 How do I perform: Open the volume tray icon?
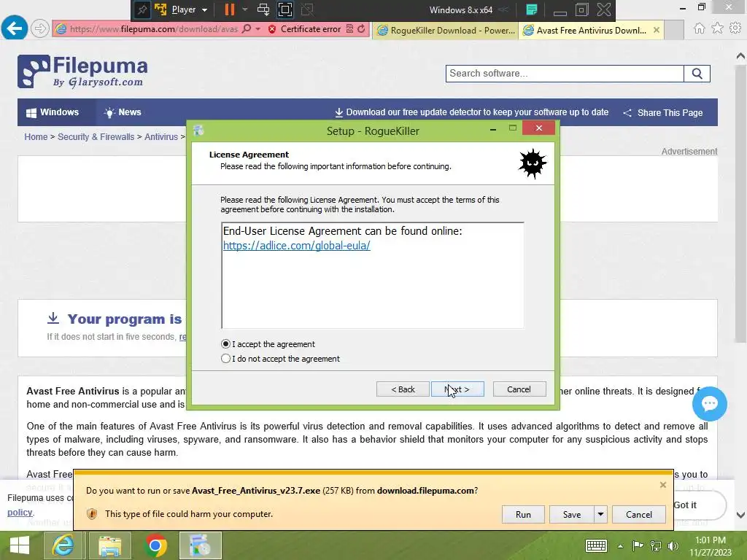[673, 545]
